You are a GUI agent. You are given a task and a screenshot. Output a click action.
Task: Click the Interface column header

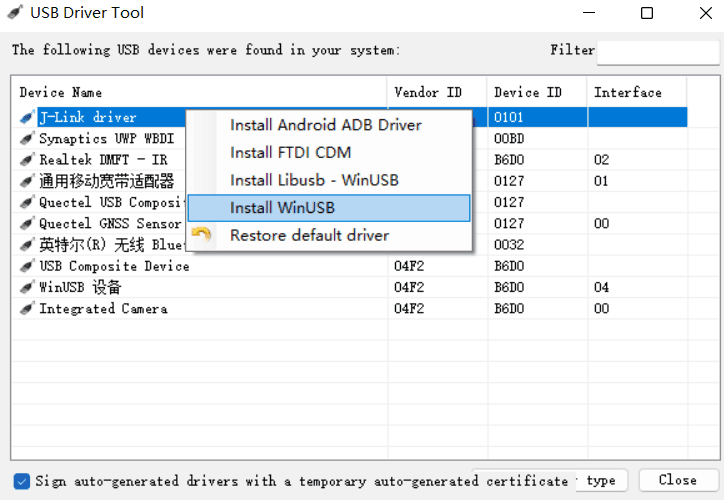pos(649,93)
